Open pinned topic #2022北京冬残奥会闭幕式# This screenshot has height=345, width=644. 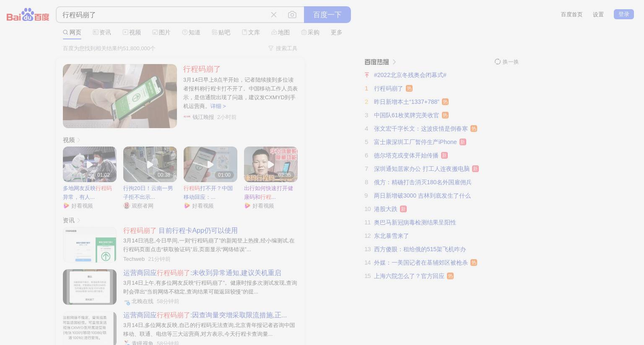point(410,75)
